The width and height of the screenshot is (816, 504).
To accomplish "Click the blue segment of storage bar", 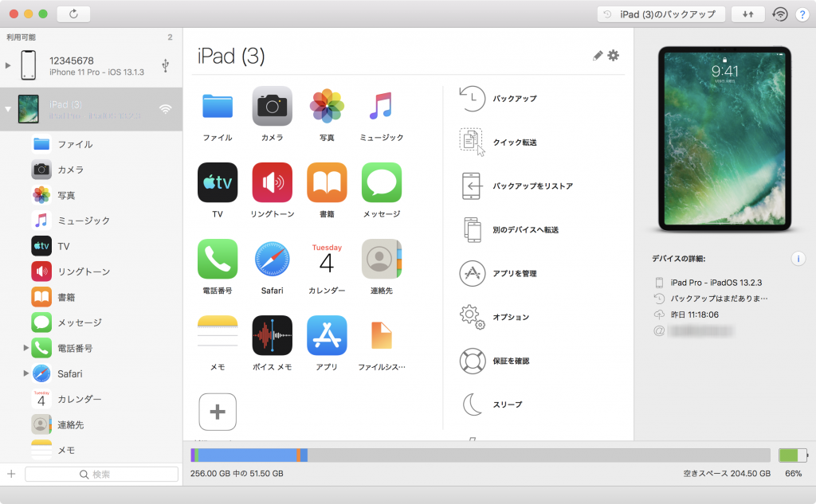I will pyautogui.click(x=247, y=455).
